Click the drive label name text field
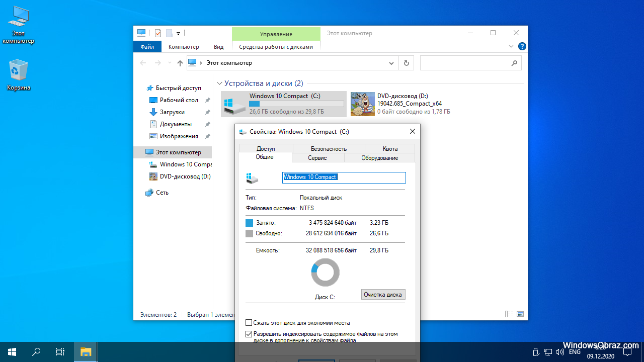 pos(344,177)
